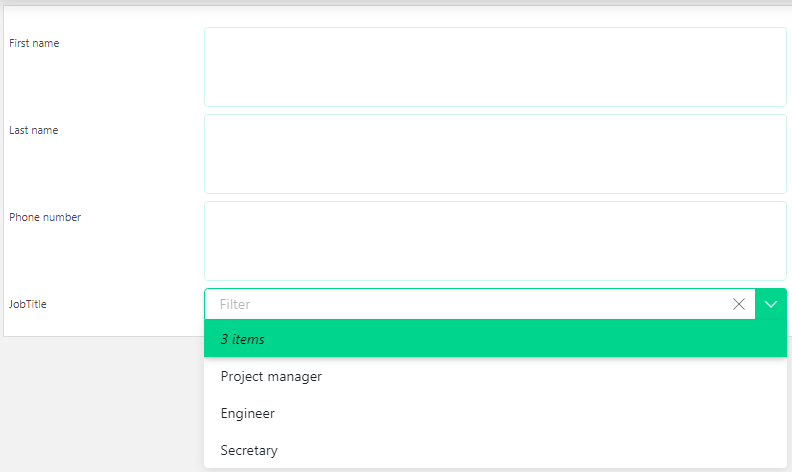Click the 'Phone number' field label
The height and width of the screenshot is (472, 792).
click(45, 217)
